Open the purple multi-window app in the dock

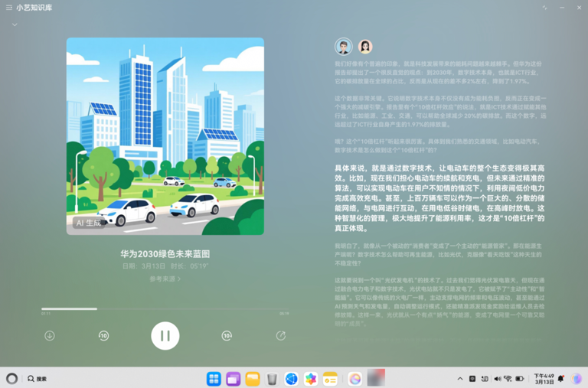(234, 379)
